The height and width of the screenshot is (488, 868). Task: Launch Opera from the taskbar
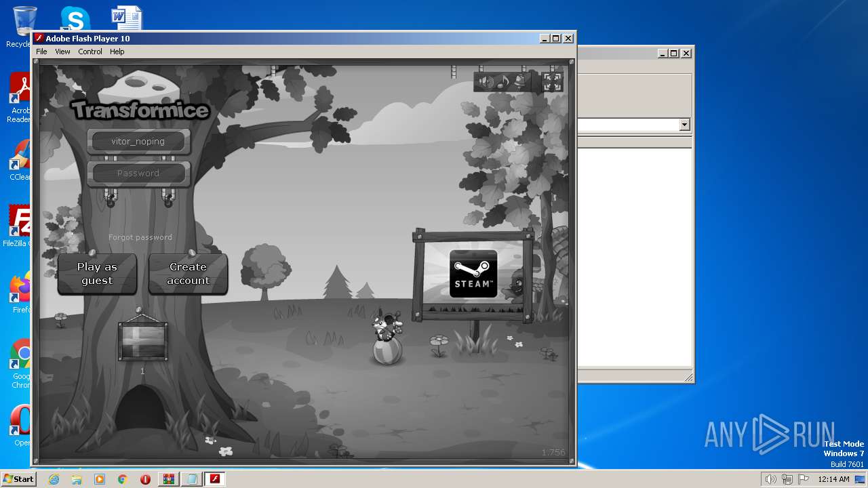coord(145,479)
